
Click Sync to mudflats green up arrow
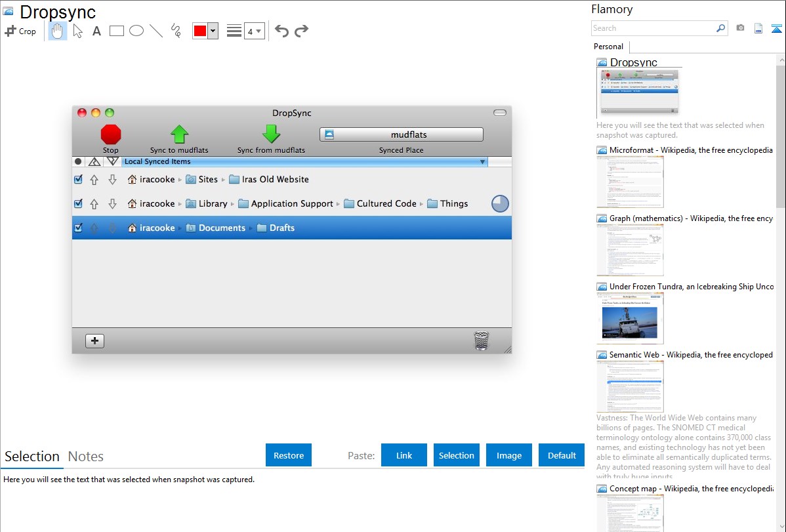179,134
